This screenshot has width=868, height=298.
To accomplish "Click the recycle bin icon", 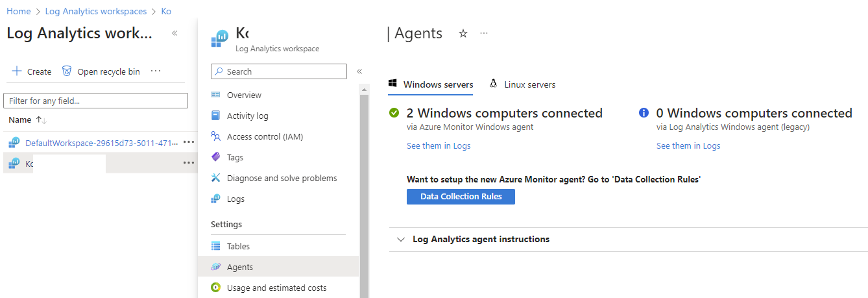I will (67, 71).
